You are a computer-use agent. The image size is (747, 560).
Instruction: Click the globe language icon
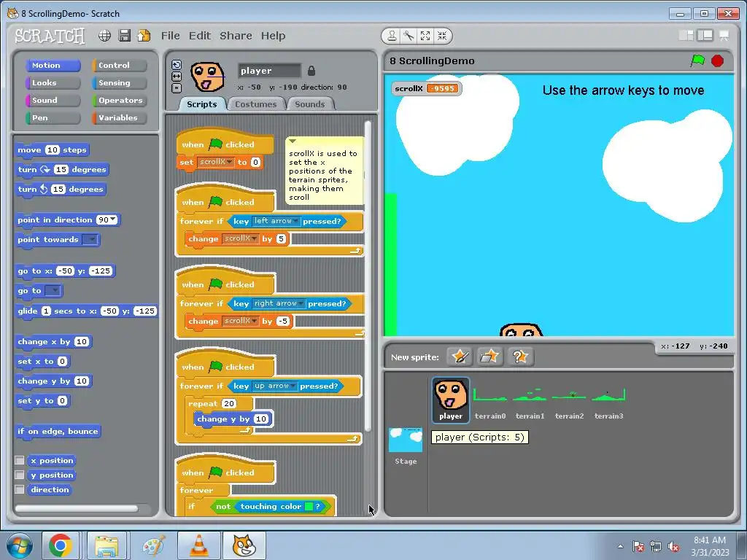[x=105, y=36]
